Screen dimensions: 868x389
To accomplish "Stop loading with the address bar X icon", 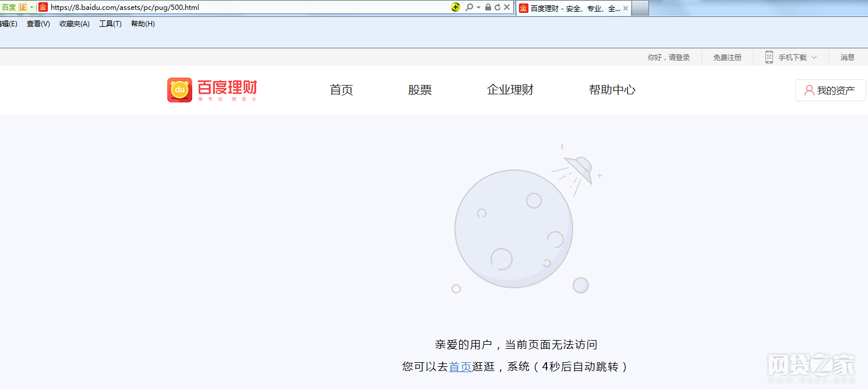I will coord(507,8).
